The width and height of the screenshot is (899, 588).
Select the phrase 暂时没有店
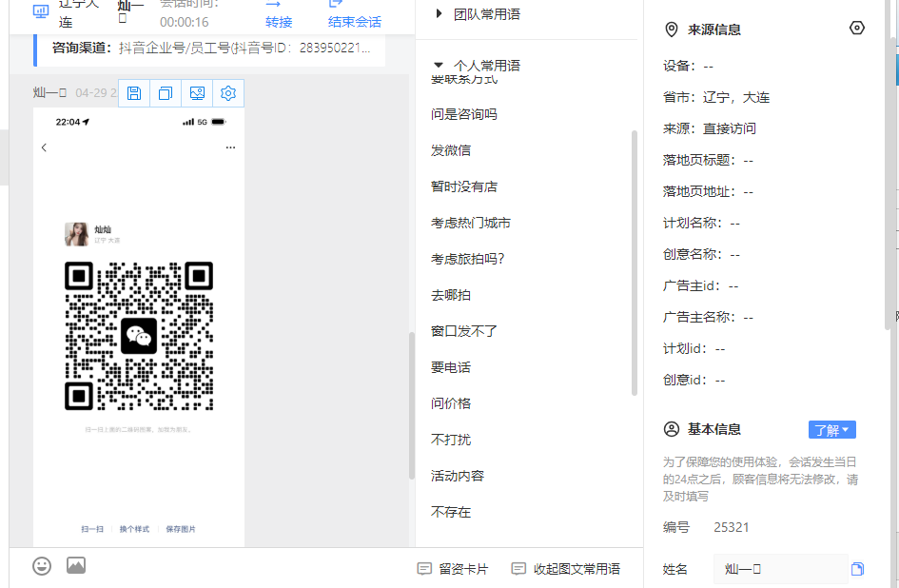tap(464, 186)
